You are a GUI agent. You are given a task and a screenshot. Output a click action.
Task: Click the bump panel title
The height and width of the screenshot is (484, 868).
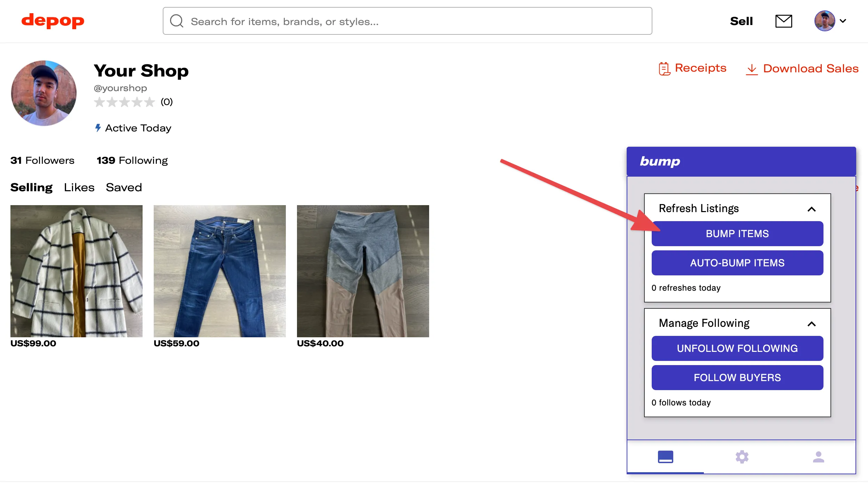(x=660, y=161)
